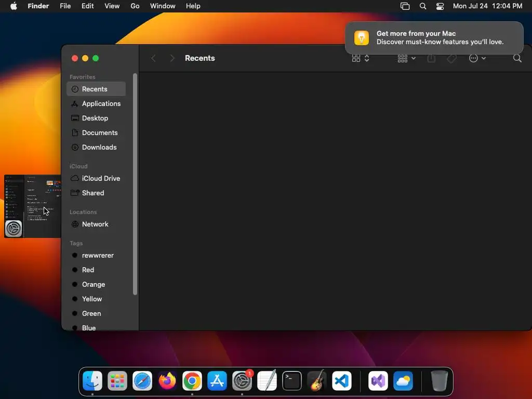Launch Firefox from Dock
The height and width of the screenshot is (399, 532).
tap(167, 381)
